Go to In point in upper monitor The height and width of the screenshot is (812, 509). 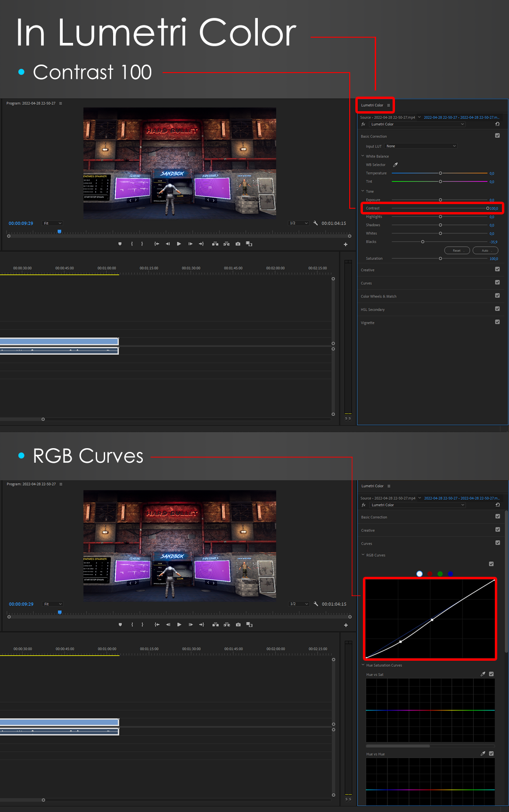point(156,244)
